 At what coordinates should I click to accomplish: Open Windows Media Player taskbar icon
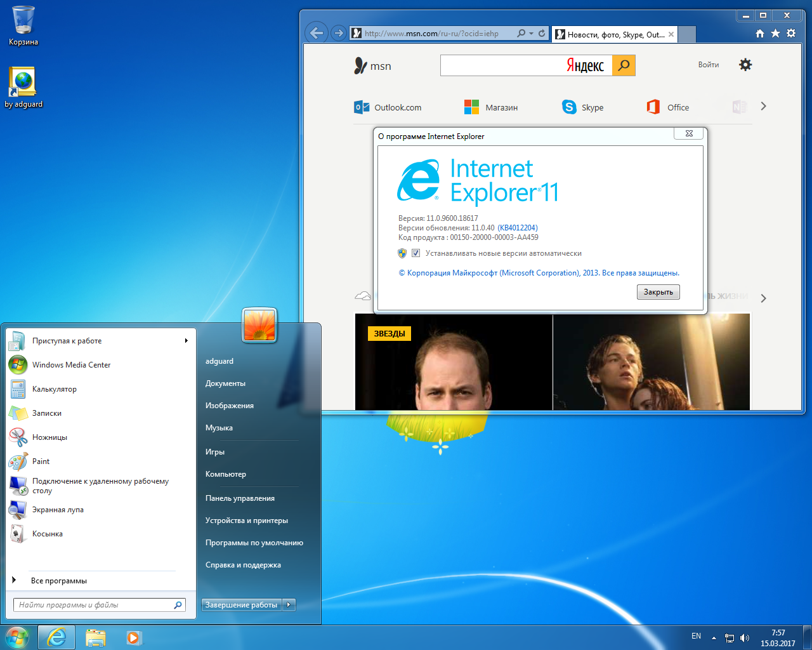(134, 637)
